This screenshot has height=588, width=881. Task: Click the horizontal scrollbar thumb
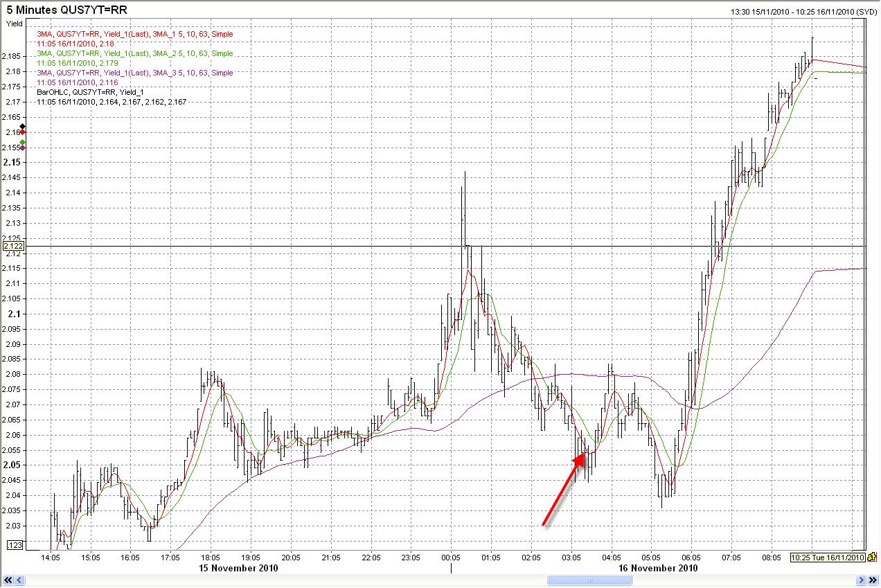pyautogui.click(x=588, y=580)
